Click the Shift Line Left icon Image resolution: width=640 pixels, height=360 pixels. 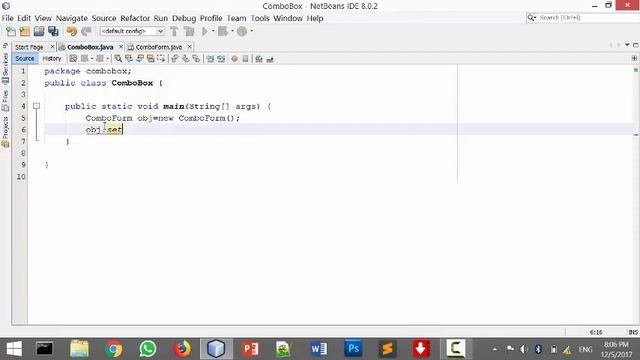210,59
